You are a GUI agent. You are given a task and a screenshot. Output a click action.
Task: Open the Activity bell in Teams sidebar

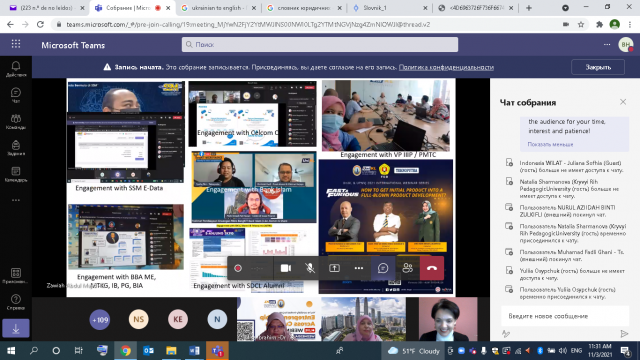[16, 69]
